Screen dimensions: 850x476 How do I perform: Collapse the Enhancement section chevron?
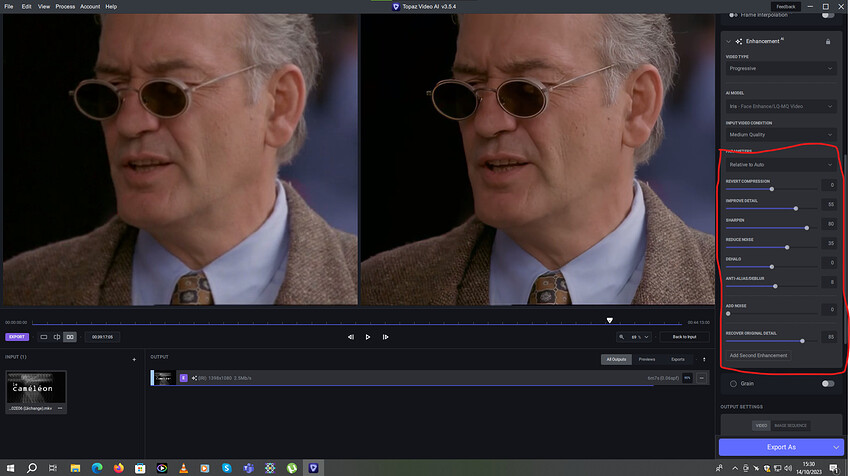727,41
